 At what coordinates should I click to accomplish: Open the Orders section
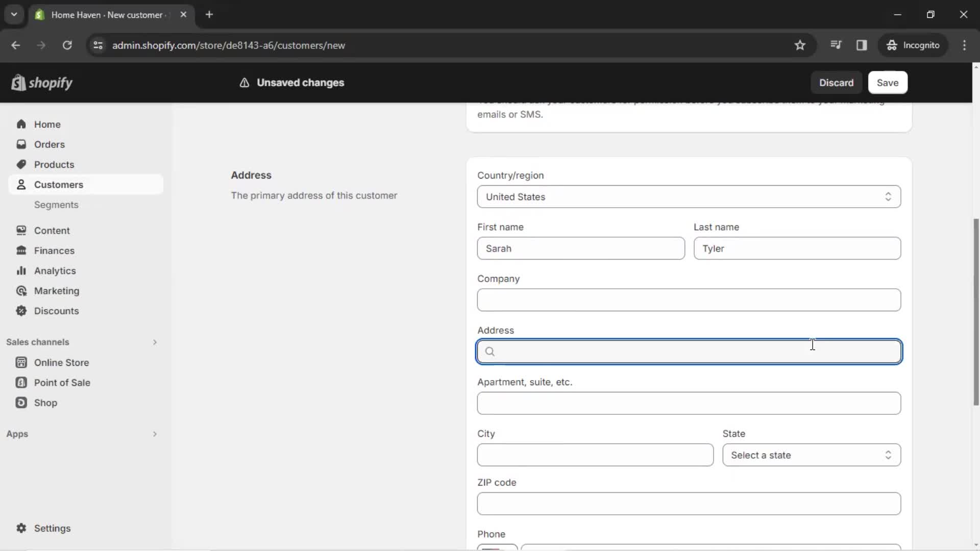(49, 144)
